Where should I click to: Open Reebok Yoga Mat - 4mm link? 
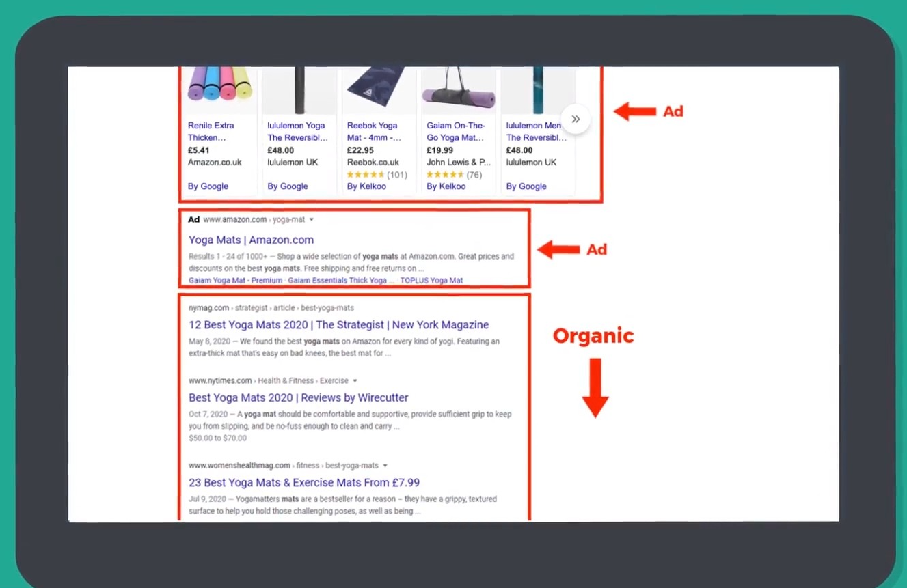point(374,132)
